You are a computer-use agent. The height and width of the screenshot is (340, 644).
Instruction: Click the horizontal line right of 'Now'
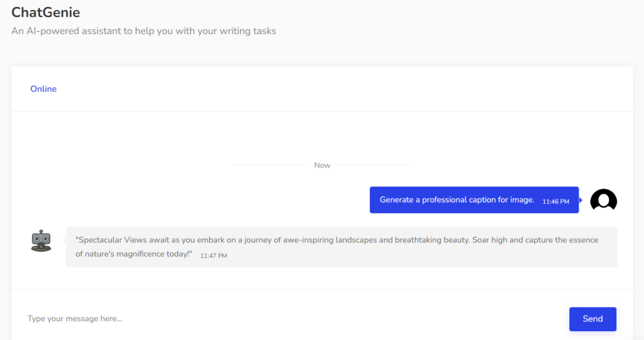[373, 165]
